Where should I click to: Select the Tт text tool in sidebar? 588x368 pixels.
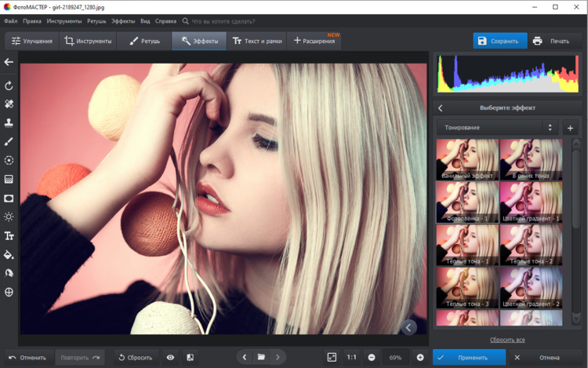[x=9, y=235]
